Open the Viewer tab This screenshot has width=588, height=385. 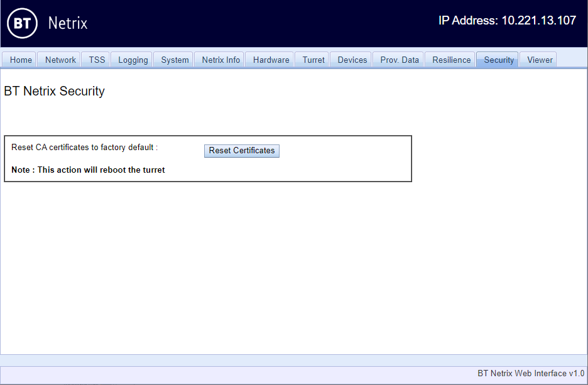(x=538, y=59)
